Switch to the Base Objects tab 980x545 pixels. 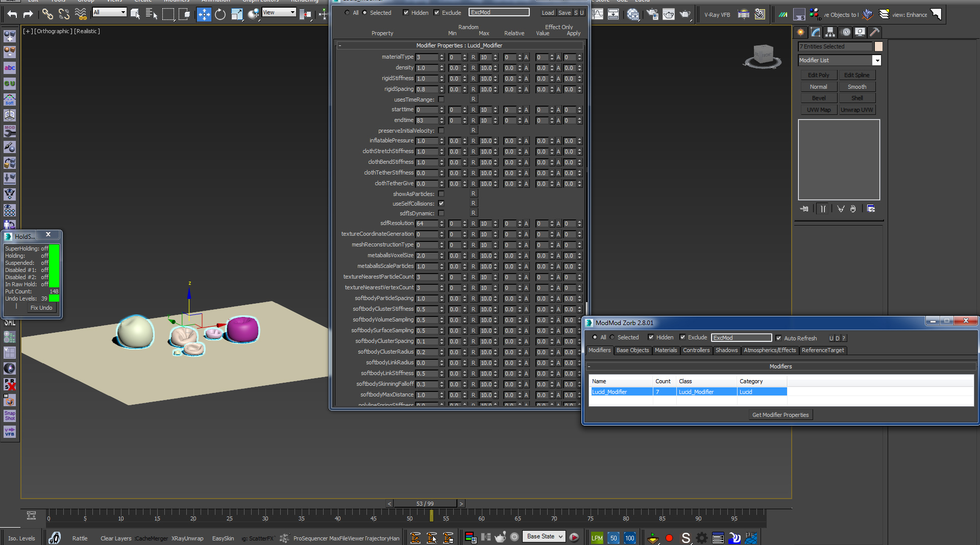click(x=632, y=350)
